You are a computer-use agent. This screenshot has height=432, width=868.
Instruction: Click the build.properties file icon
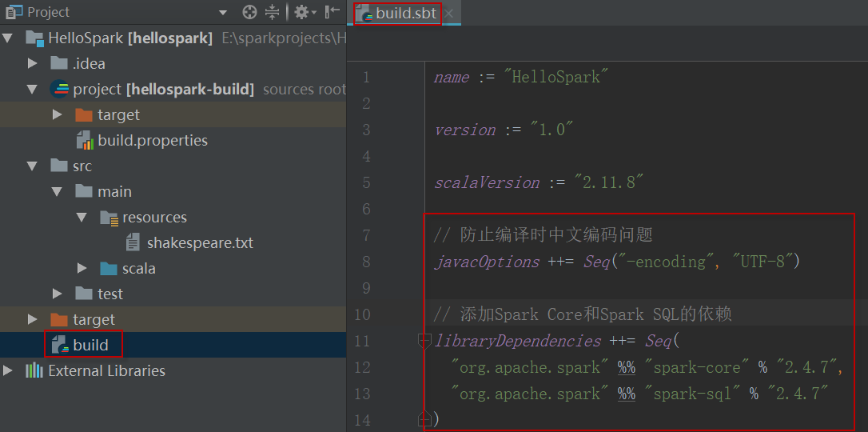pyautogui.click(x=85, y=141)
